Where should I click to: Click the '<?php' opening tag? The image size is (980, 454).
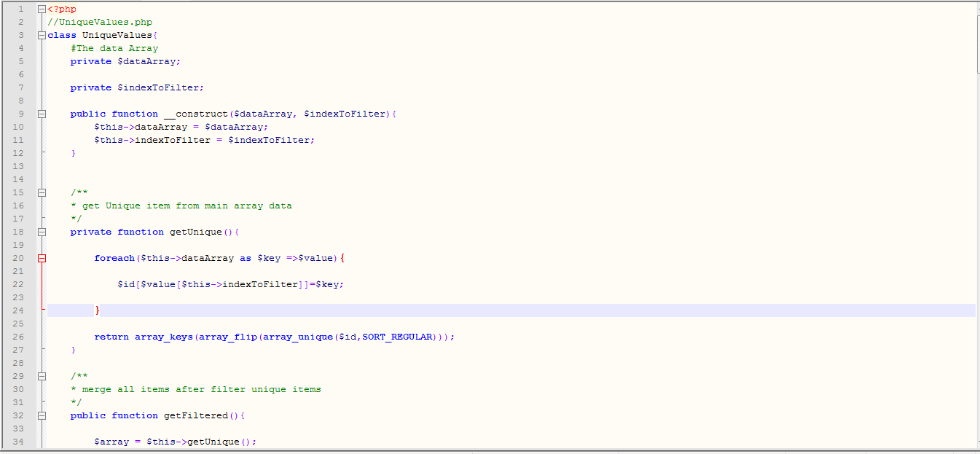(62, 9)
